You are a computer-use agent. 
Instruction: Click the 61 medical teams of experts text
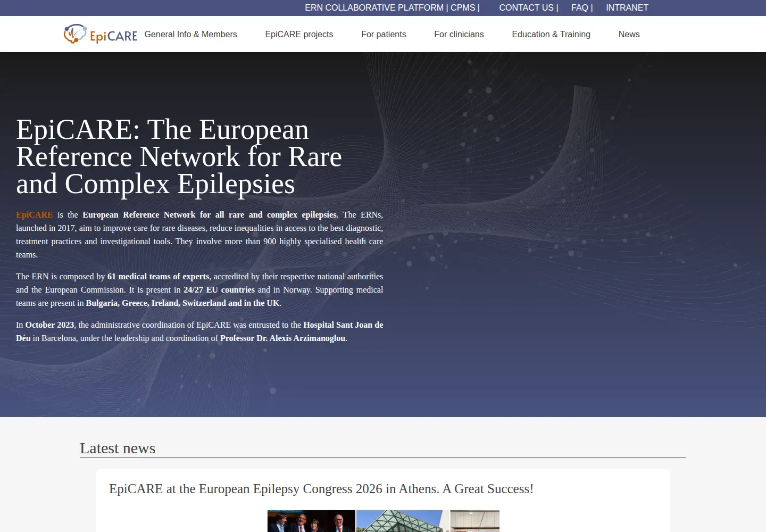tap(159, 277)
